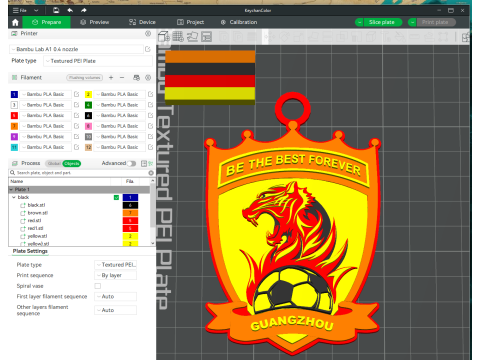This screenshot has height=360, width=480.
Task: Save the project with the disk icon
Action: pos(56,10)
